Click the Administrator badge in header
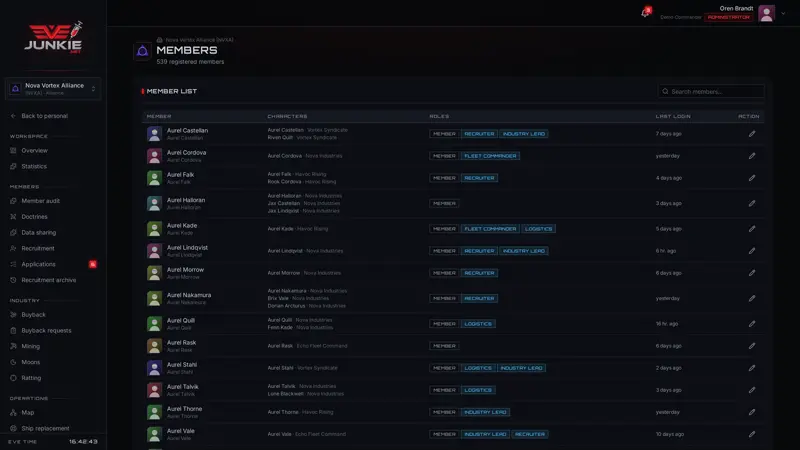 coord(729,17)
